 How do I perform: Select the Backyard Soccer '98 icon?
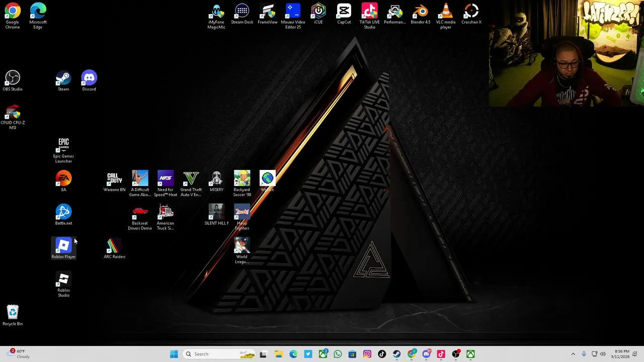[242, 184]
